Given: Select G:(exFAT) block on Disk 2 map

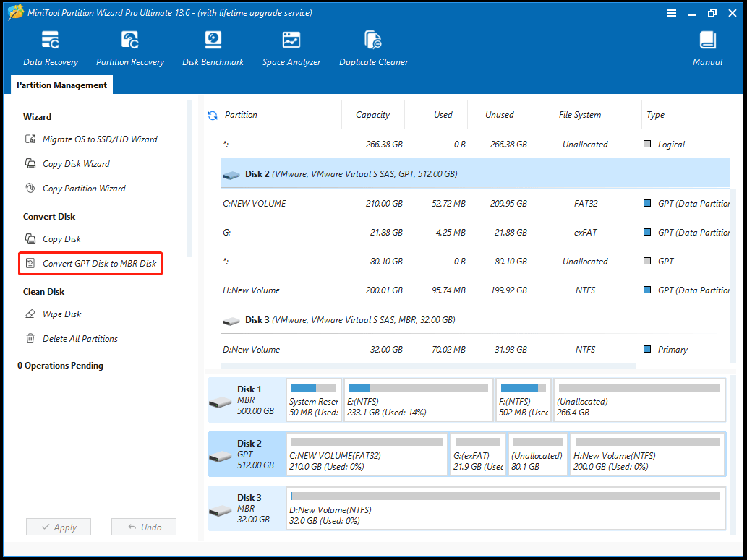Looking at the screenshot, I should pyautogui.click(x=478, y=455).
